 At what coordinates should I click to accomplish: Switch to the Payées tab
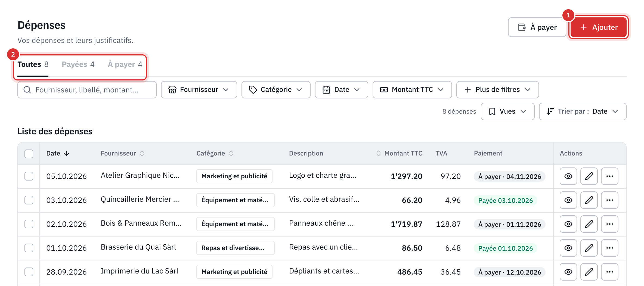(x=78, y=64)
